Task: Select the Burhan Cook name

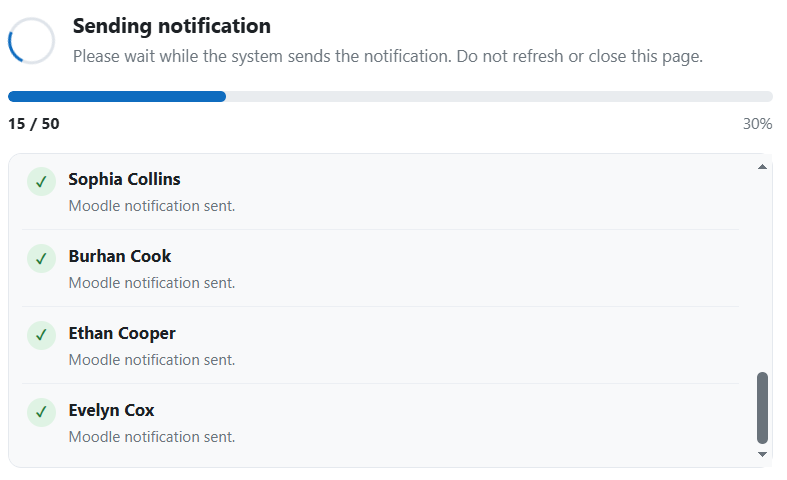Action: point(119,256)
